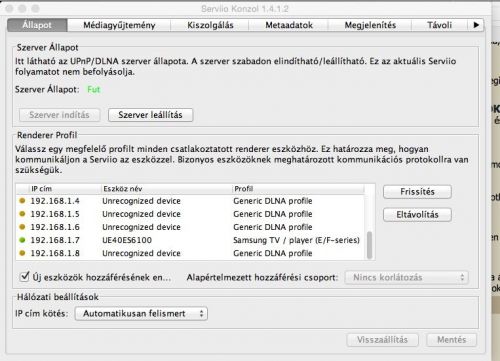
Task: Open the Kiszolgálás tab
Action: pyautogui.click(x=210, y=25)
